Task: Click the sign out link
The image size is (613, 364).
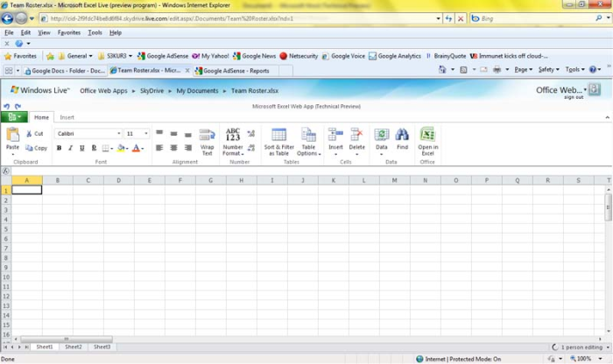Action: click(574, 97)
